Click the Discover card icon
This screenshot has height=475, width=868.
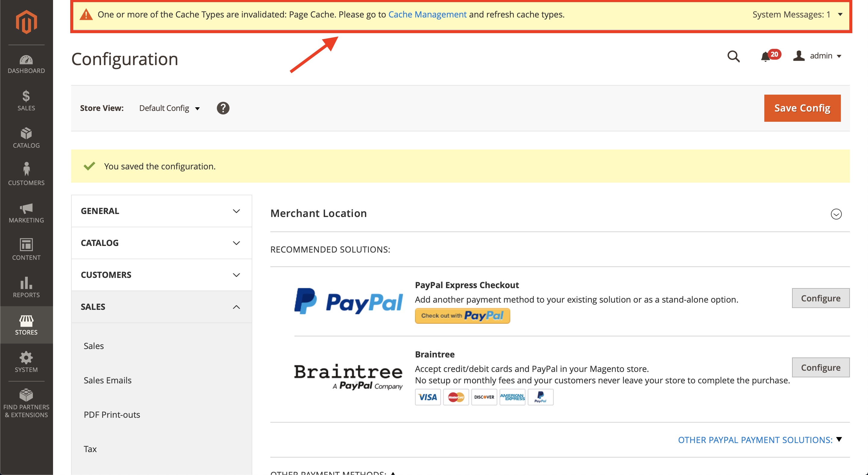pos(484,397)
